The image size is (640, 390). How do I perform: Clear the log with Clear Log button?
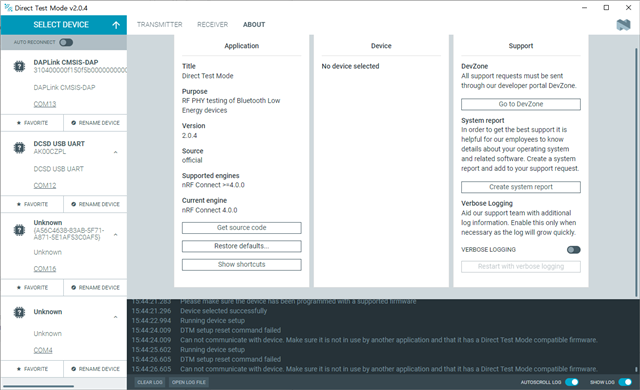[150, 382]
